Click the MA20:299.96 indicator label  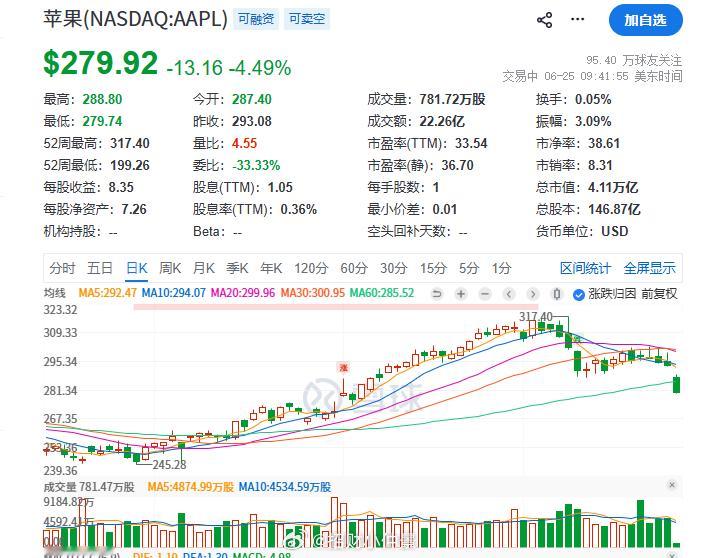[243, 293]
